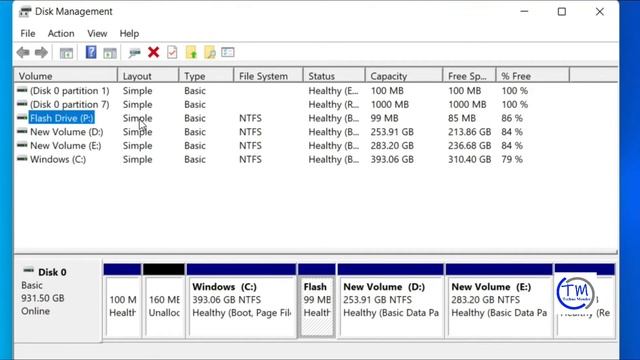Click drive icon beside Disk 0 partition 7

(x=22, y=104)
